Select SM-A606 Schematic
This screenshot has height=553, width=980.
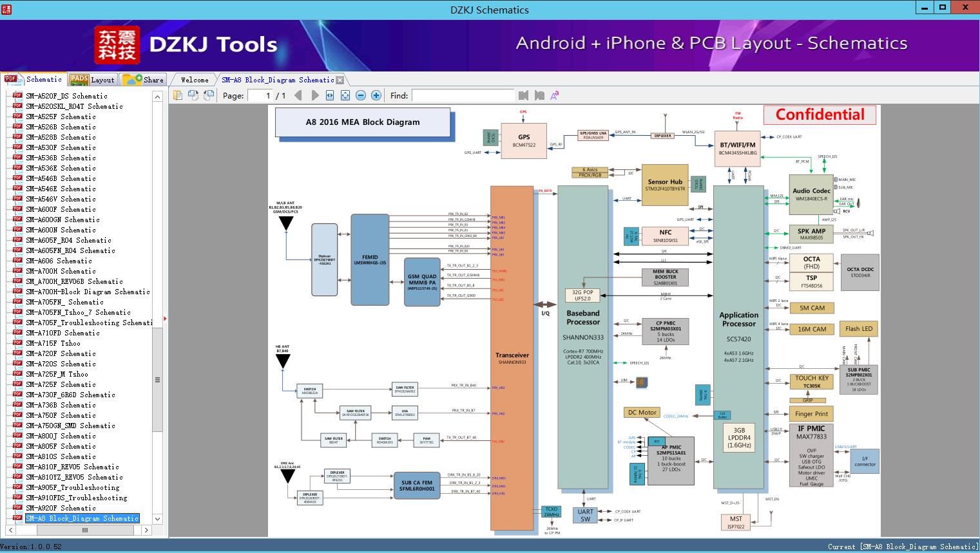(x=59, y=261)
